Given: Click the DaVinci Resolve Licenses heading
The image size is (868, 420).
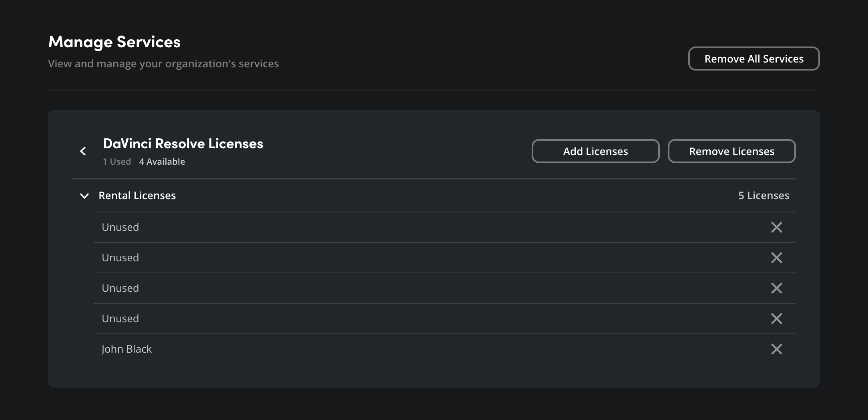Looking at the screenshot, I should [x=183, y=143].
